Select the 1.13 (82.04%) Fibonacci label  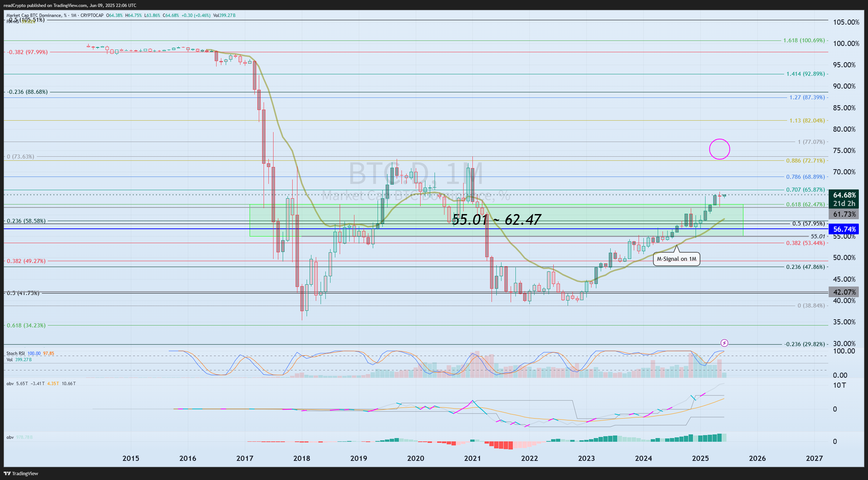pos(807,121)
